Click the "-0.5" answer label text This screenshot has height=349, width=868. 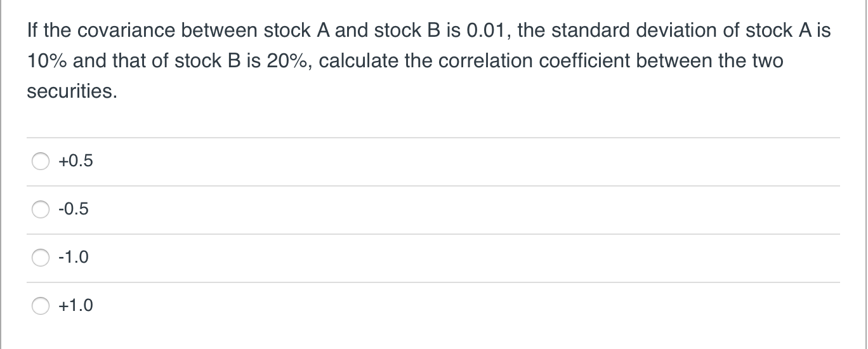(73, 209)
